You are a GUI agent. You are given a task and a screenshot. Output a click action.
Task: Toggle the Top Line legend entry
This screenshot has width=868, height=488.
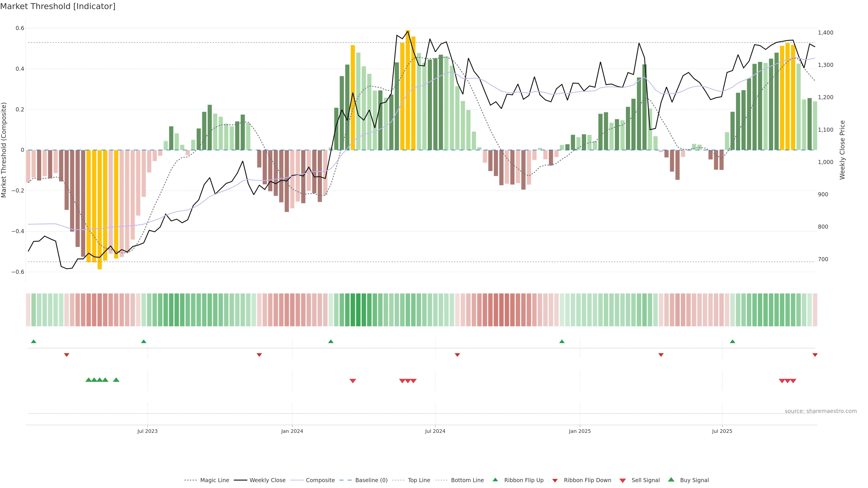419,480
